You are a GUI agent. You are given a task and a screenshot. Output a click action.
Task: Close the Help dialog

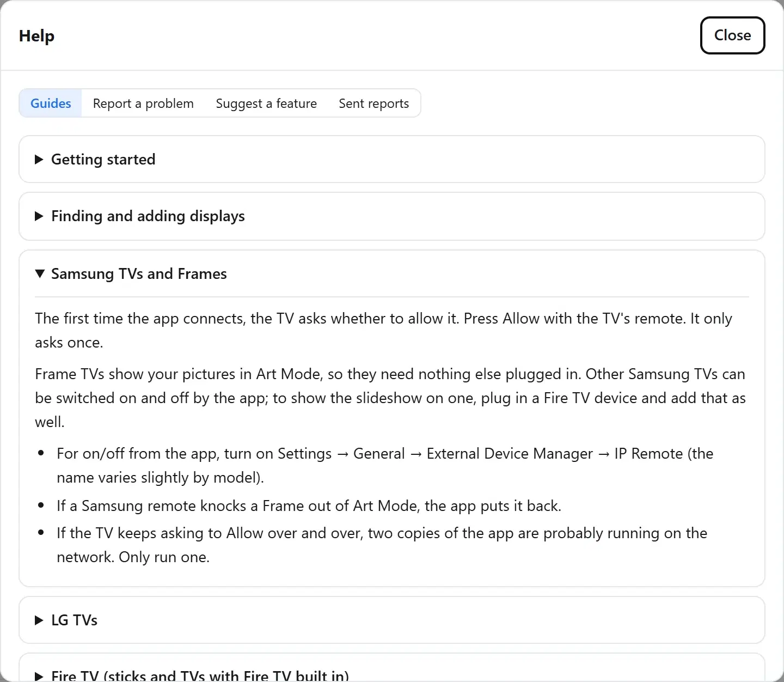click(x=732, y=35)
